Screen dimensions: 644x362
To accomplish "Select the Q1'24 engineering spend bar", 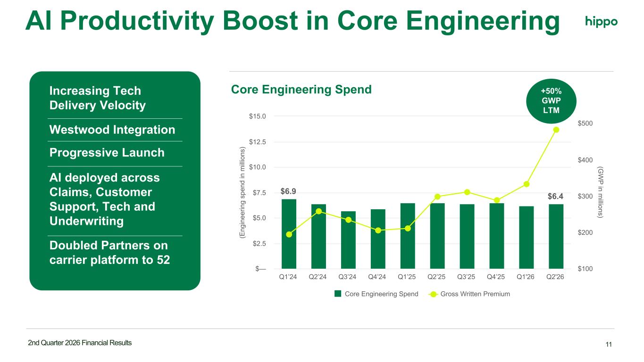I will (289, 234).
